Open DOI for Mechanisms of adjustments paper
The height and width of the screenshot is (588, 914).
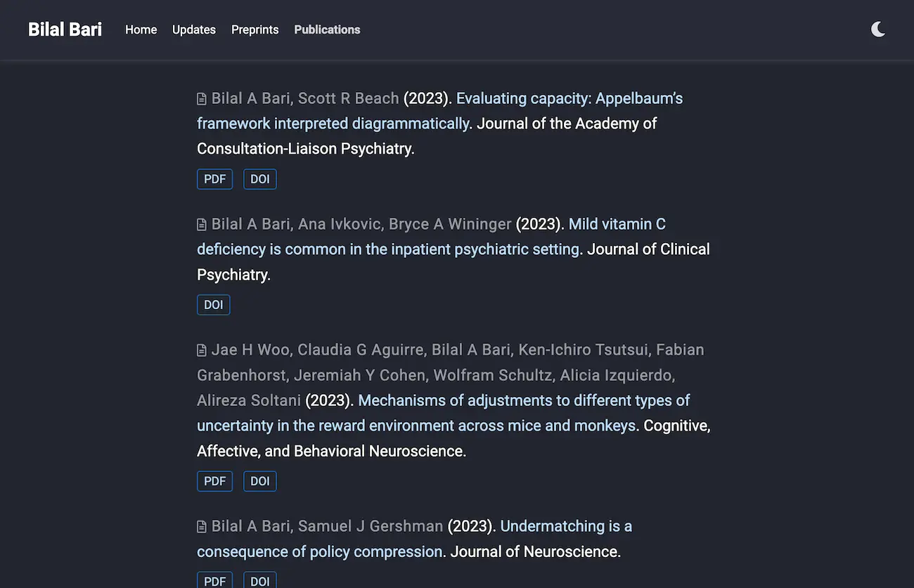click(x=259, y=481)
